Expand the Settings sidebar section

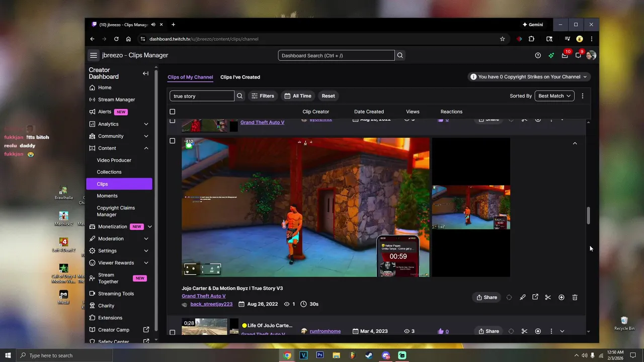pos(146,251)
